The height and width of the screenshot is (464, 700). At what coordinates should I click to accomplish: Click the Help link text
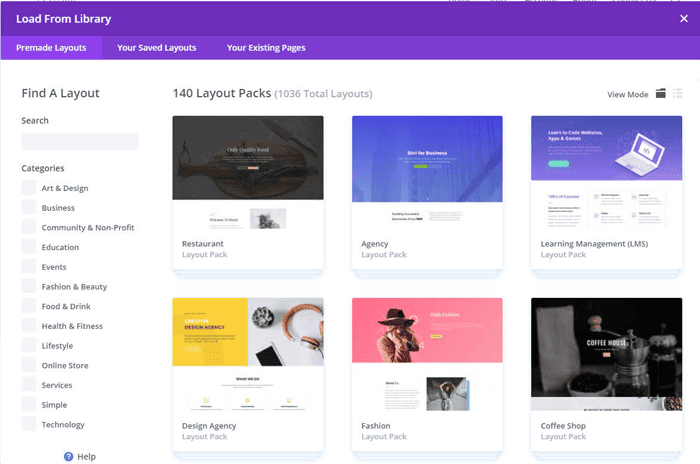pyautogui.click(x=87, y=456)
